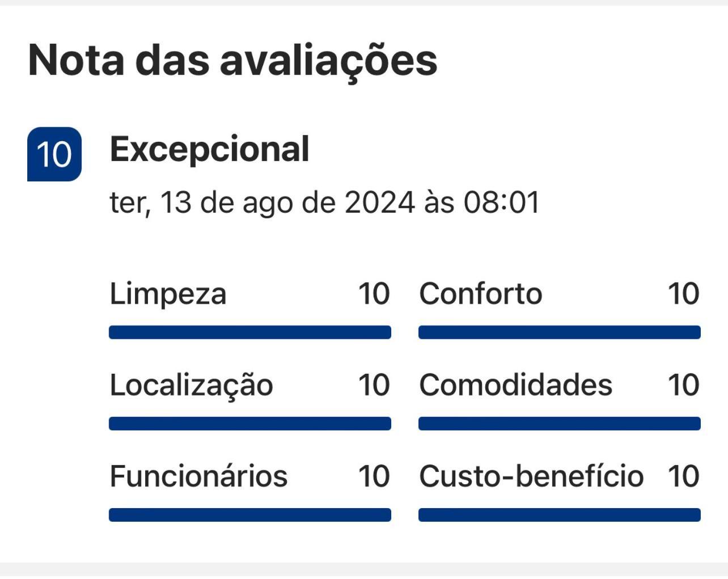This screenshot has width=728, height=579.
Task: Click the blue 10 score badge
Action: tap(54, 154)
